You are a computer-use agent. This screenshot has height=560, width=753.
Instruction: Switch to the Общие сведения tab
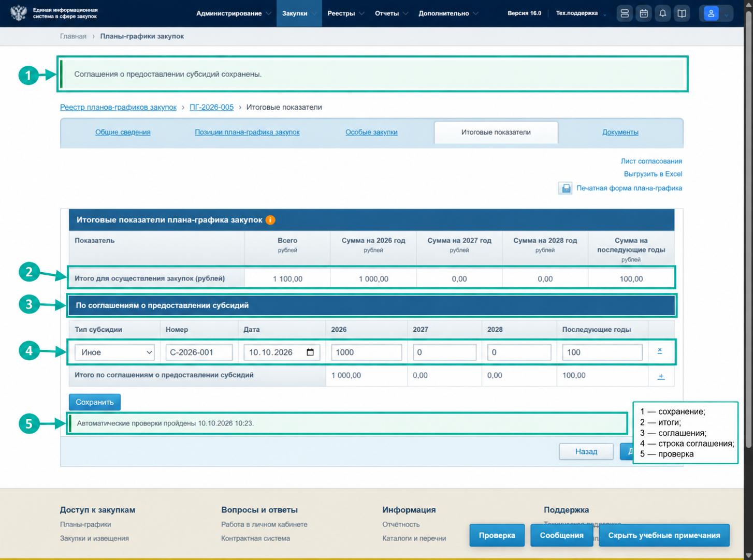[x=123, y=132]
